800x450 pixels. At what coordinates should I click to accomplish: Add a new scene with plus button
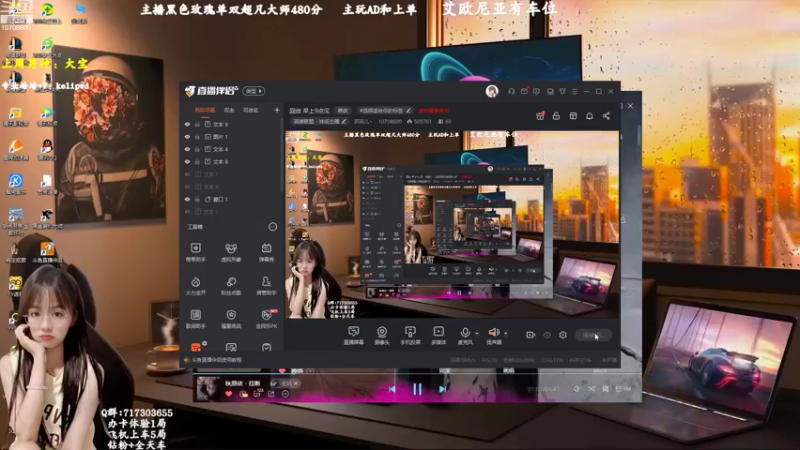click(x=277, y=110)
